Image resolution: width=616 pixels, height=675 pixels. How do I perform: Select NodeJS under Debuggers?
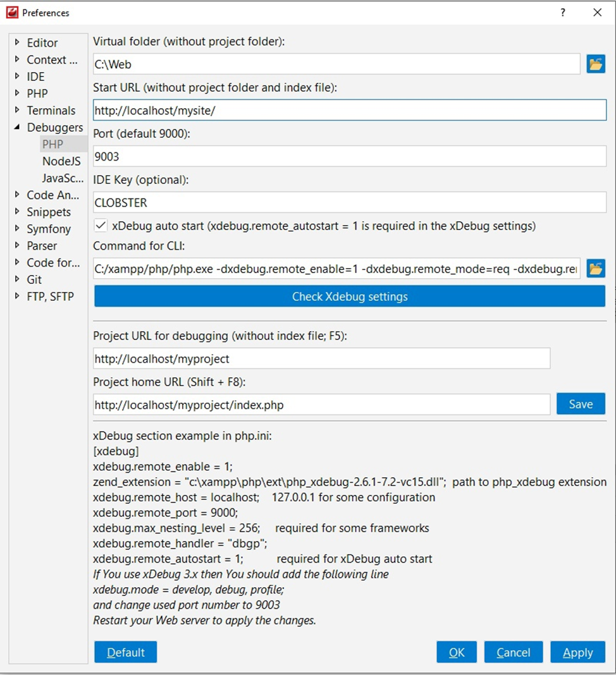[x=61, y=161]
